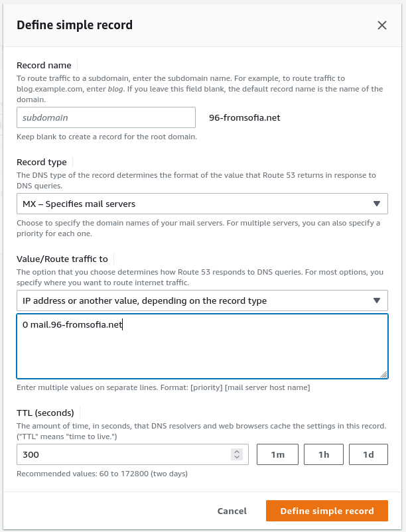Expand the Value/Route traffic to dropdown

202,300
